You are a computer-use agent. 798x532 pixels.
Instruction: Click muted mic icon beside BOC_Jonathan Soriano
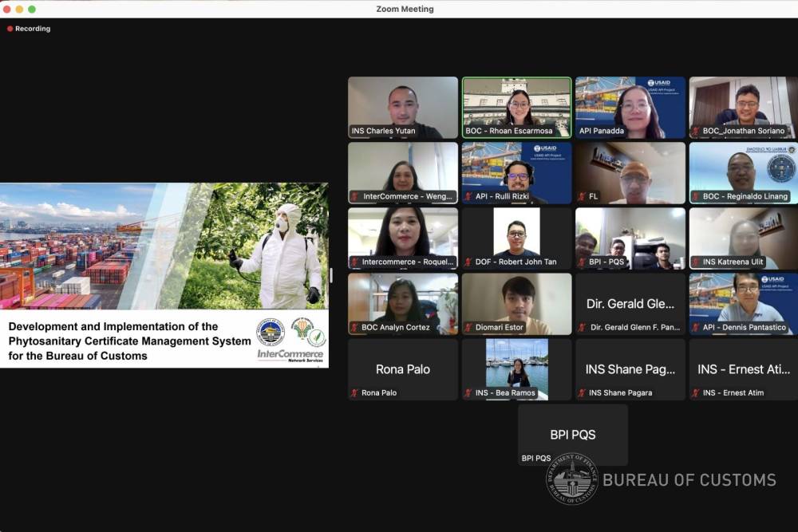(x=696, y=131)
